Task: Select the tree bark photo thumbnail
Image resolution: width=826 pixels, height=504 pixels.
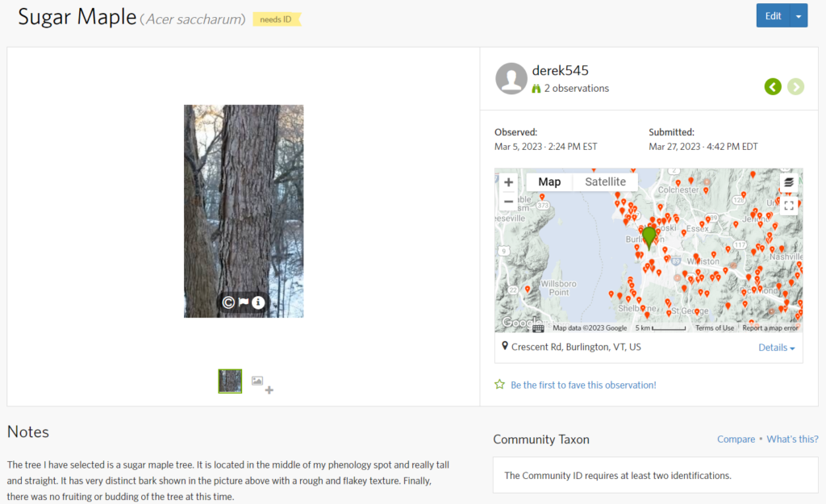Action: tap(230, 381)
